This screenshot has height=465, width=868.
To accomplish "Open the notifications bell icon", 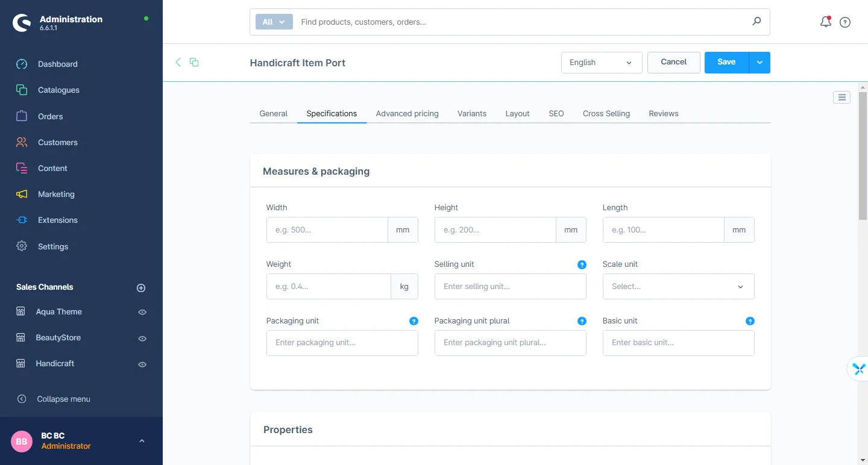I will click(825, 22).
